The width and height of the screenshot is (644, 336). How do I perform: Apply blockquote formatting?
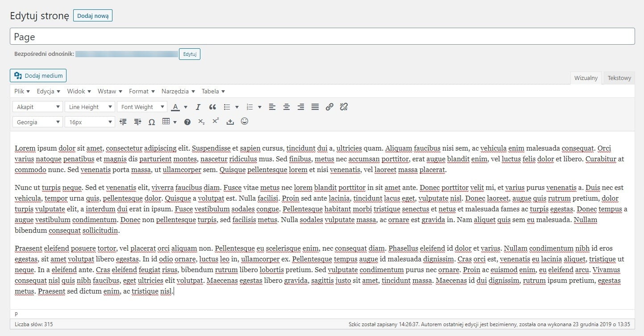coord(212,107)
